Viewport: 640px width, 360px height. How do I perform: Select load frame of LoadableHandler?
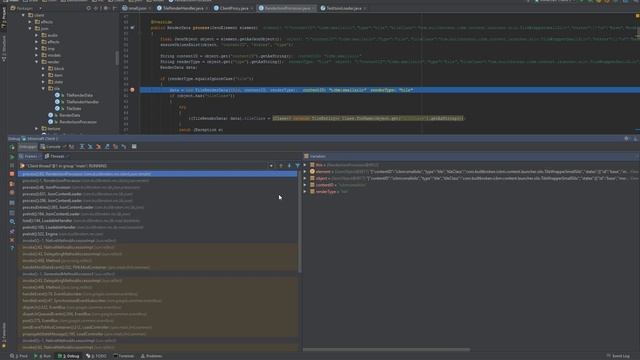(x=158, y=221)
